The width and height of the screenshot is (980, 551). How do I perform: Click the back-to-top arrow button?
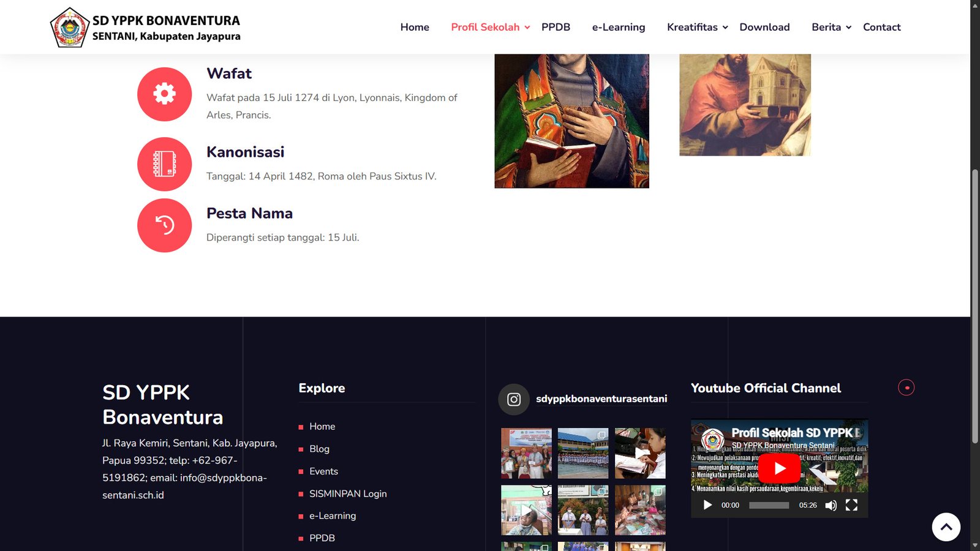click(946, 527)
